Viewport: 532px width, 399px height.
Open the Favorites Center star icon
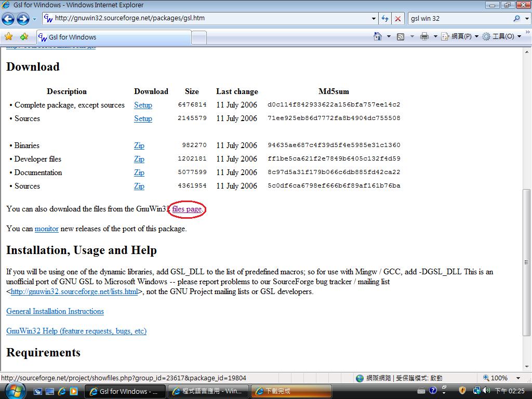point(8,37)
